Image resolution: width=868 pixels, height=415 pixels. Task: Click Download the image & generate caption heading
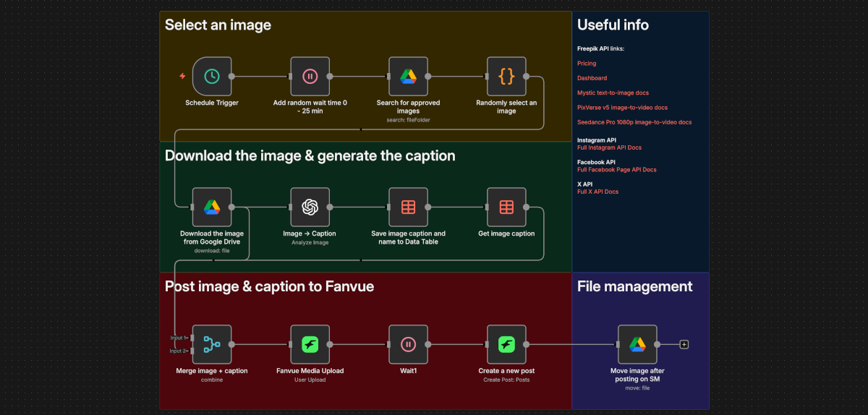tap(310, 155)
